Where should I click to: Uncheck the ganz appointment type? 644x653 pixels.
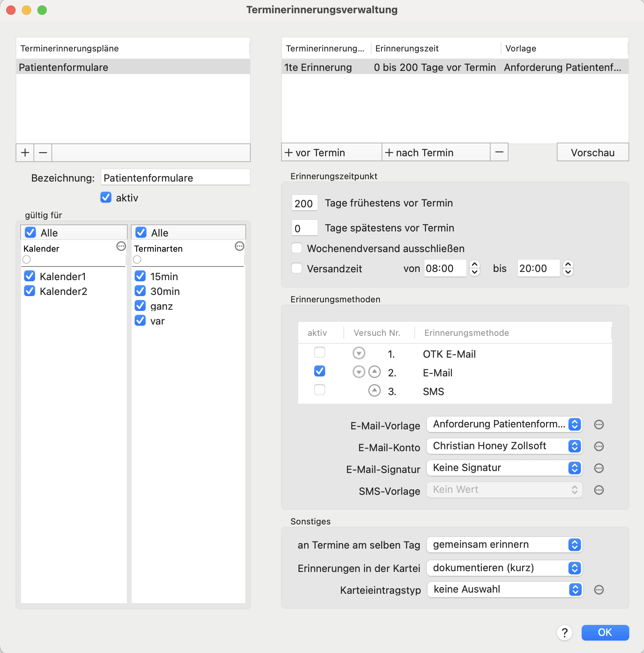(140, 306)
